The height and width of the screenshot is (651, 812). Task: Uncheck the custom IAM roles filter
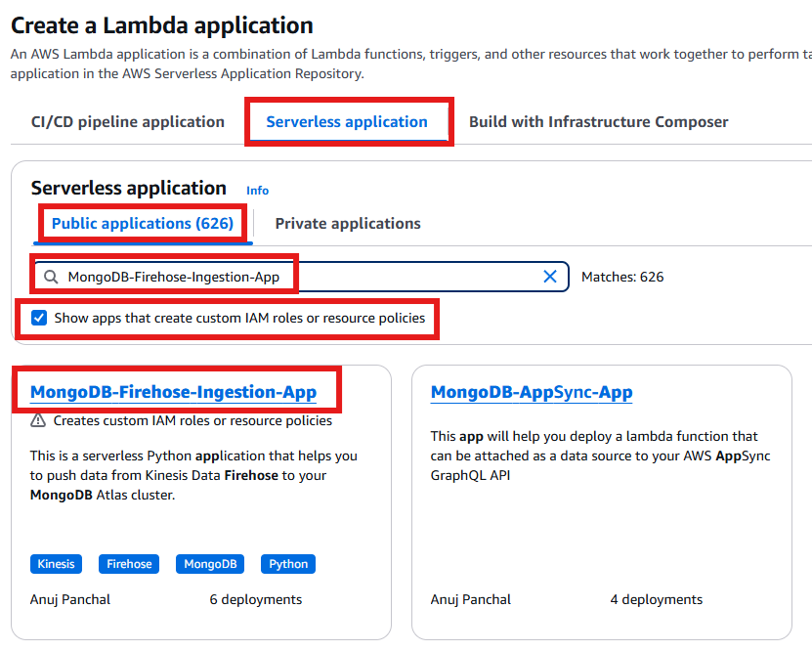38,318
